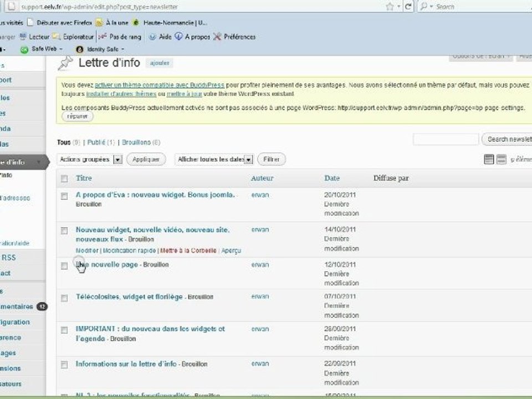The height and width of the screenshot is (399, 532).
Task: Open Télécolosites, widget et florilège post
Action: click(129, 297)
